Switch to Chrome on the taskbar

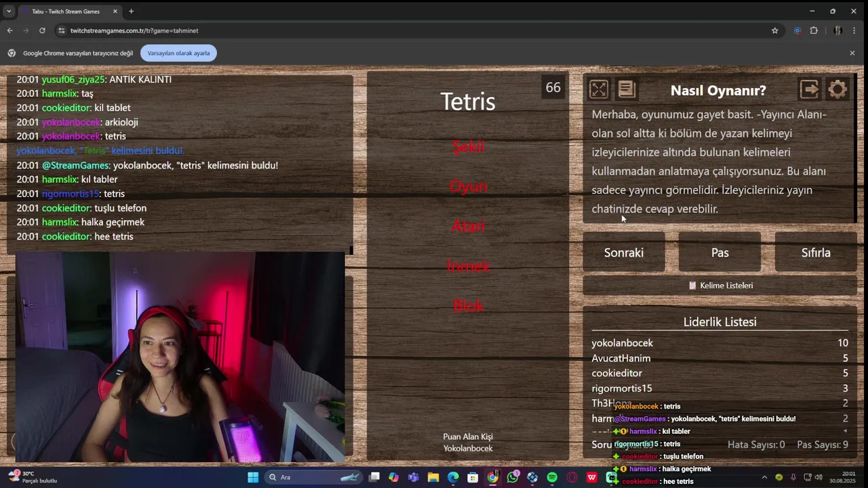[493, 477]
